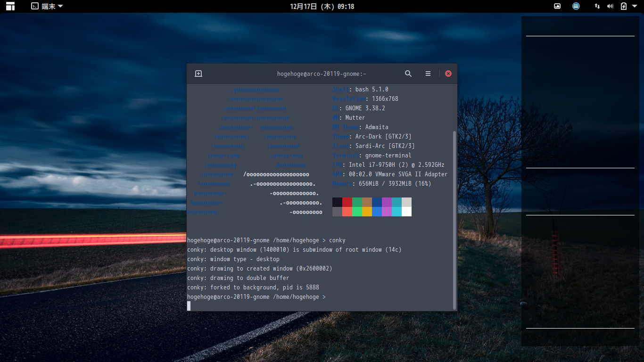Click the terminal title hogehoge@arco-20119-gnome:~
Viewport: 644px width, 362px height.
pos(322,74)
